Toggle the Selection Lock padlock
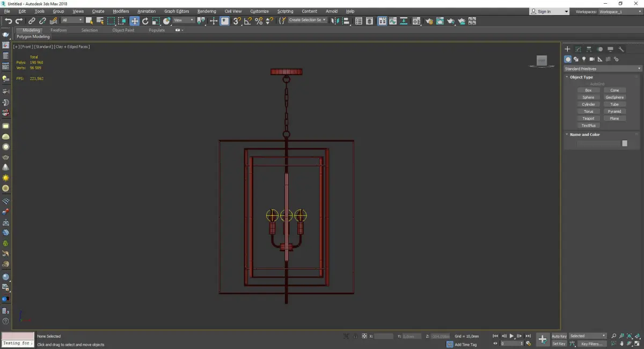This screenshot has width=644, height=349. tap(355, 336)
